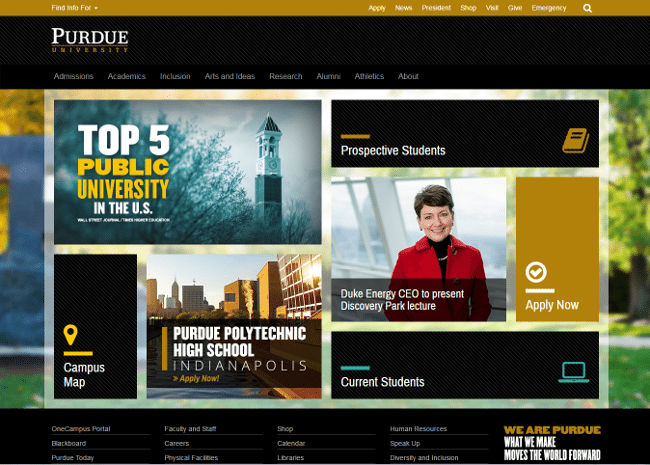
Task: Open the Give link
Action: 515,8
